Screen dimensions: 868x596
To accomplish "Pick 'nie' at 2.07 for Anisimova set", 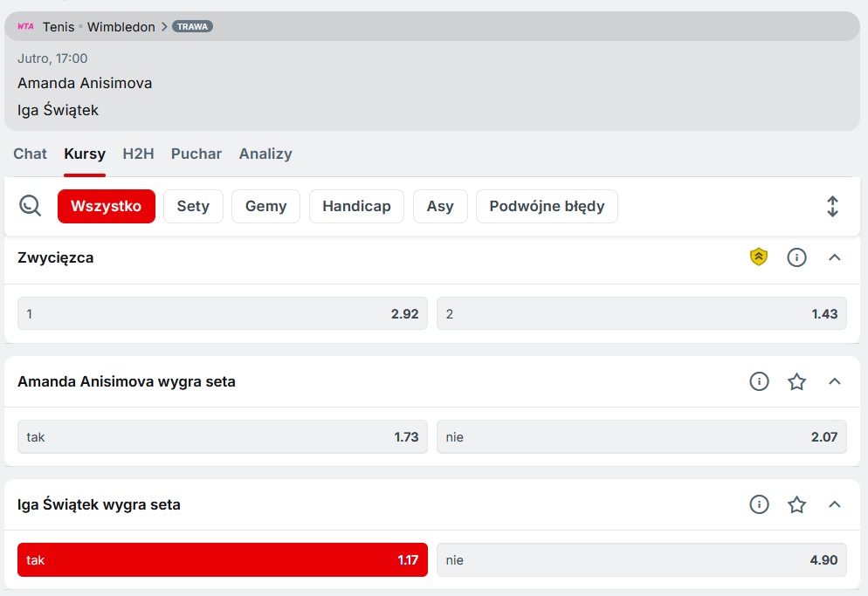I will [x=641, y=436].
